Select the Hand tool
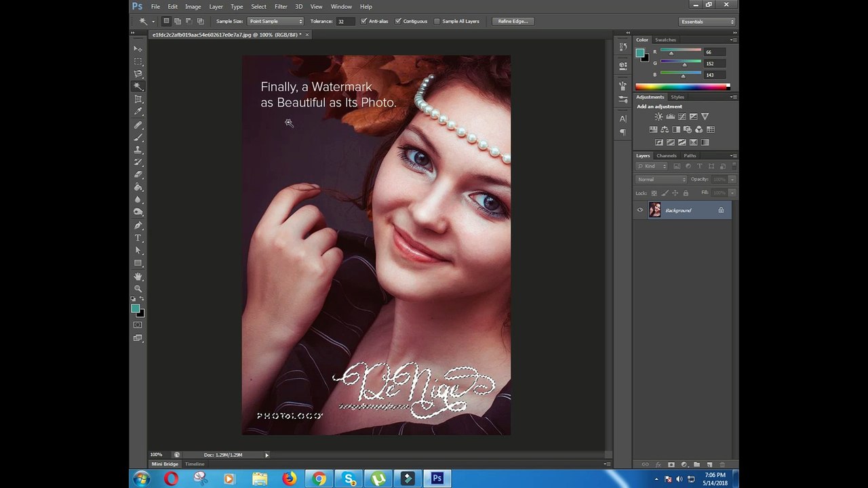Screen dimensions: 868x488 [x=138, y=277]
